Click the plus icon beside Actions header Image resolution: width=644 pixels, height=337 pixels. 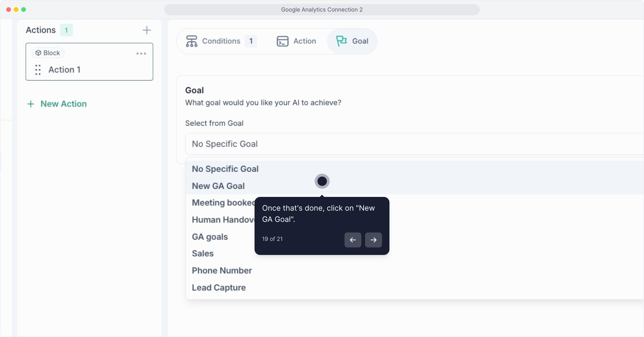[x=146, y=30]
